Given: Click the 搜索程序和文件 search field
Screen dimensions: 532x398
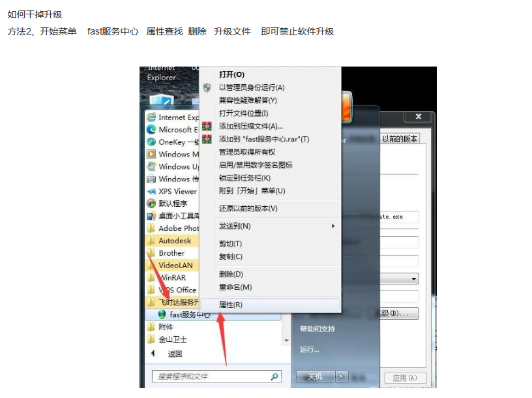Looking at the screenshot, I should 216,376.
